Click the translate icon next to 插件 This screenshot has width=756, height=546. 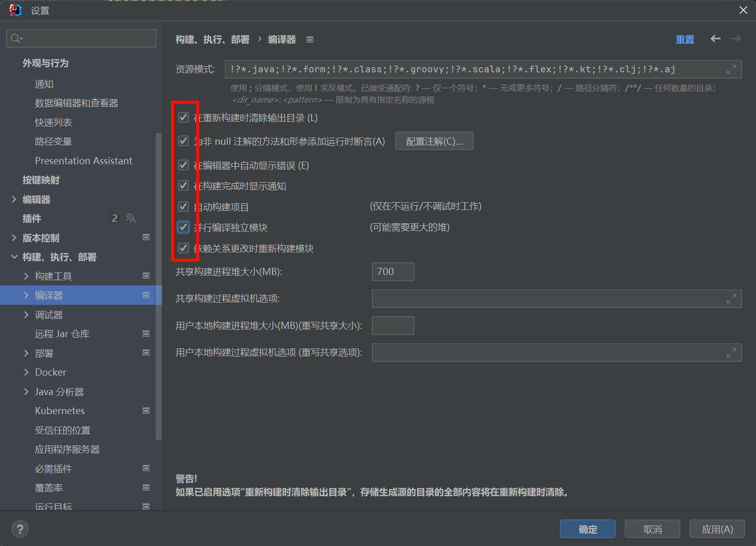point(131,219)
